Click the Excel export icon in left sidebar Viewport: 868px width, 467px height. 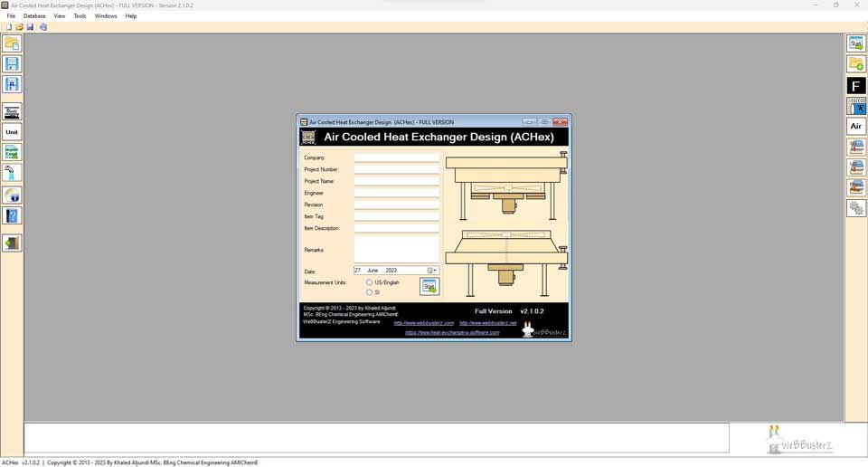(x=12, y=152)
